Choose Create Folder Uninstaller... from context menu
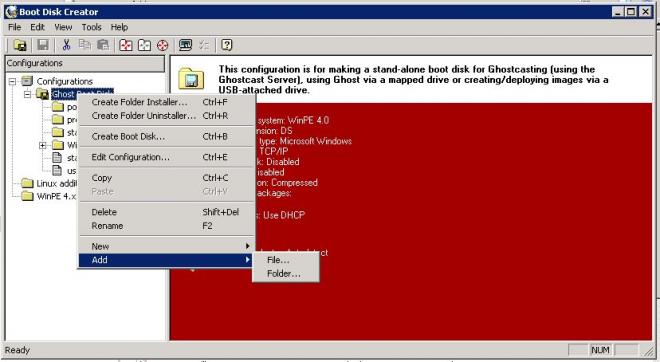This screenshot has width=660, height=362. tap(167, 116)
